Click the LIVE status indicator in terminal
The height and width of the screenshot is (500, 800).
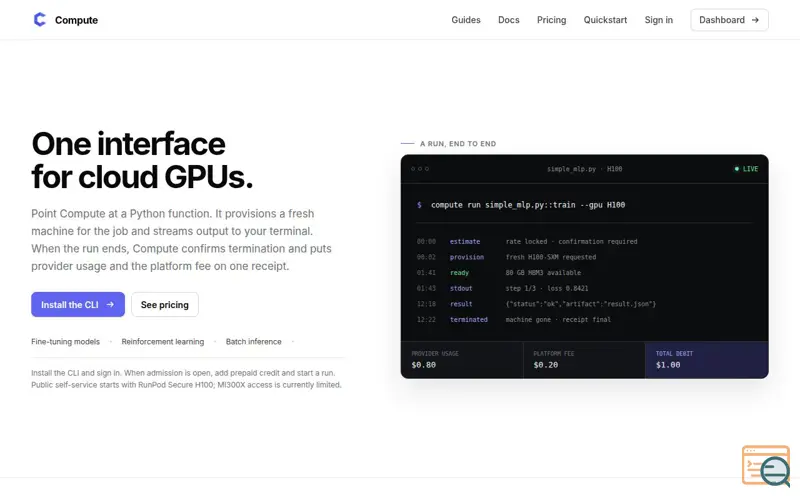pos(746,169)
